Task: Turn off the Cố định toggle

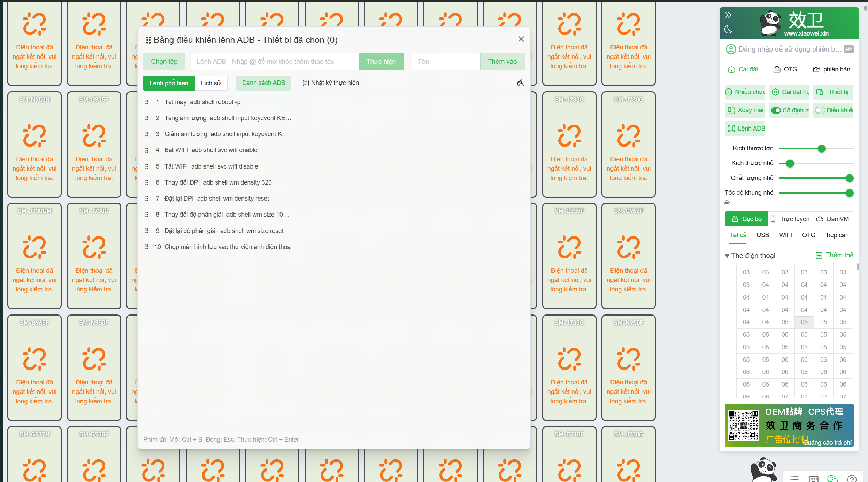Action: [x=776, y=110]
